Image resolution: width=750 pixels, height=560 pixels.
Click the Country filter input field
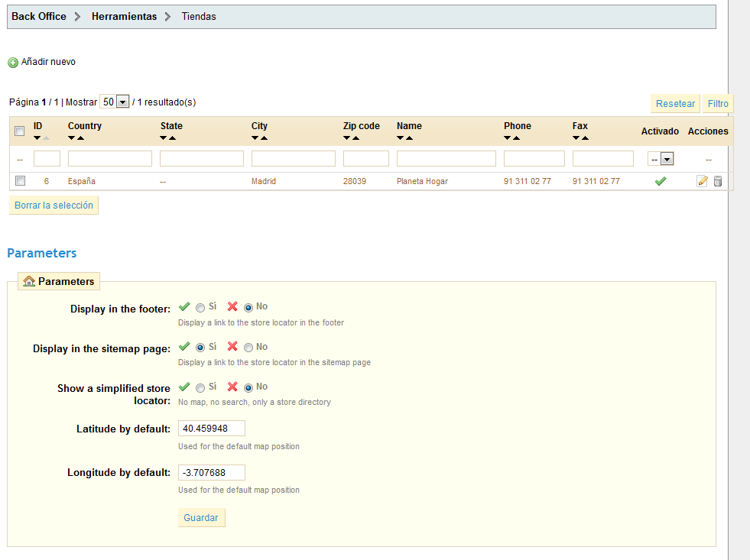point(110,159)
